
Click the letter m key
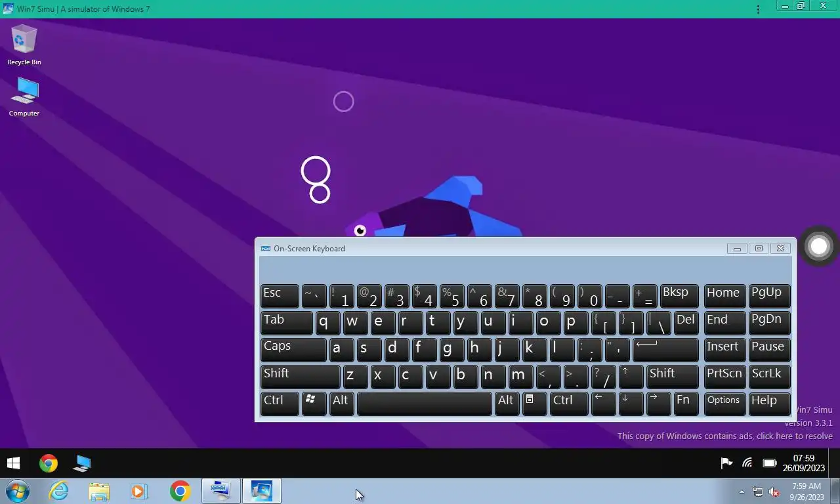coord(520,377)
